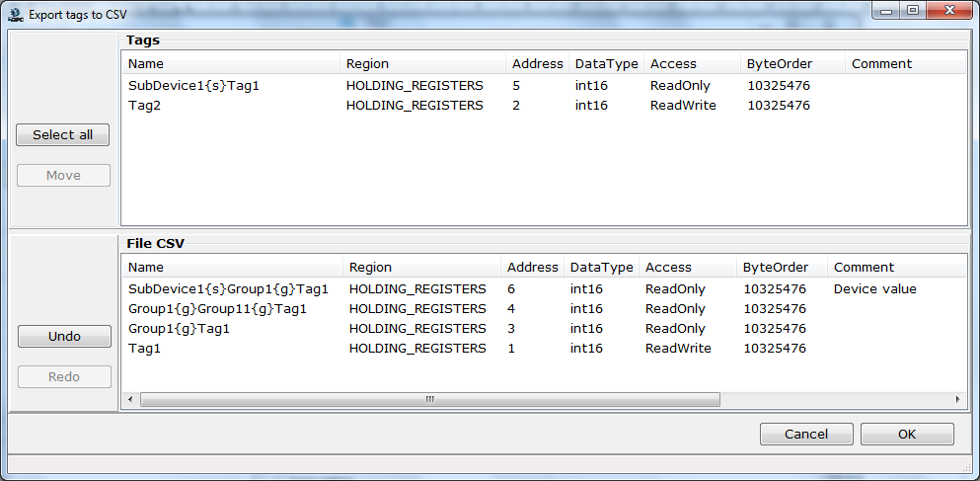Sort File CSV table by Region header

tap(421, 268)
